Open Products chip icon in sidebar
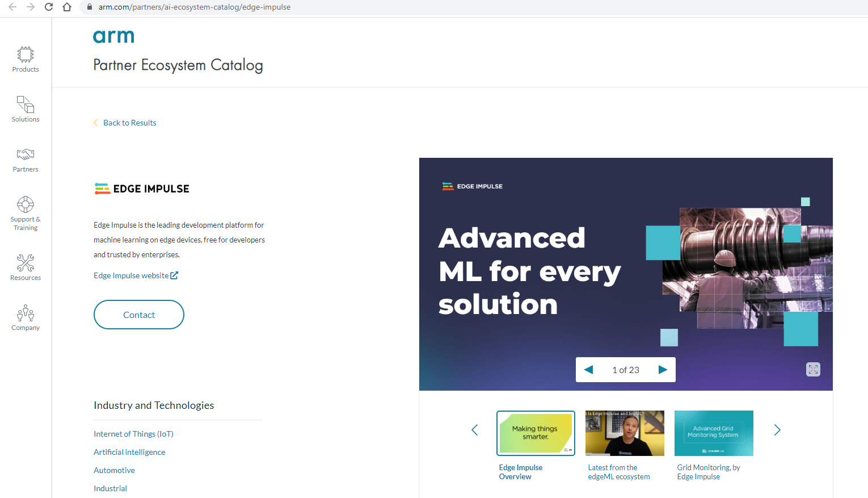This screenshot has width=868, height=498. coord(26,55)
